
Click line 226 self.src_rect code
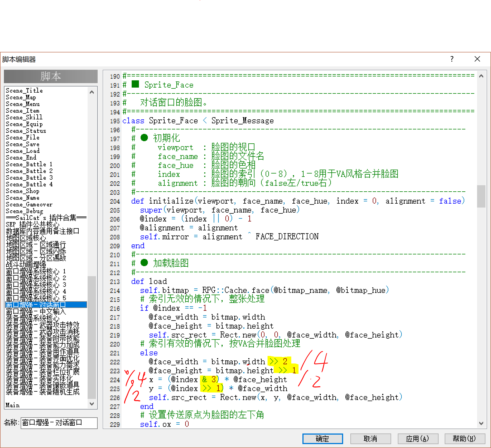click(x=271, y=398)
